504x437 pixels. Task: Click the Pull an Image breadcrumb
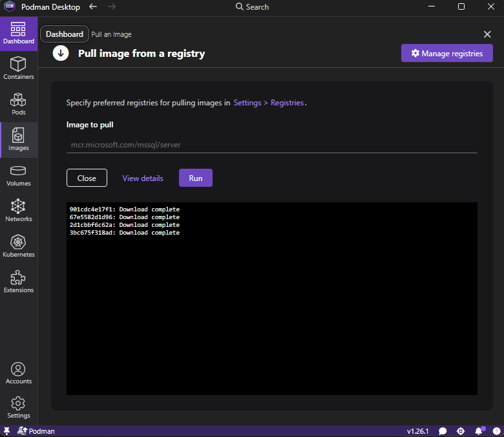111,34
